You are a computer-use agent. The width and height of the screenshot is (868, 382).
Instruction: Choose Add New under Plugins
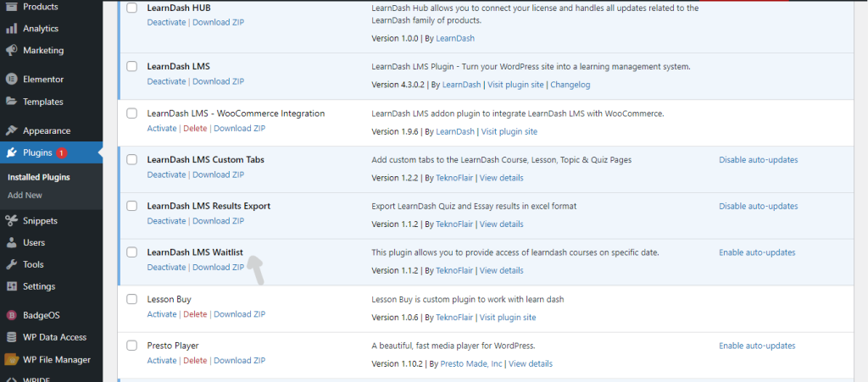coord(25,195)
